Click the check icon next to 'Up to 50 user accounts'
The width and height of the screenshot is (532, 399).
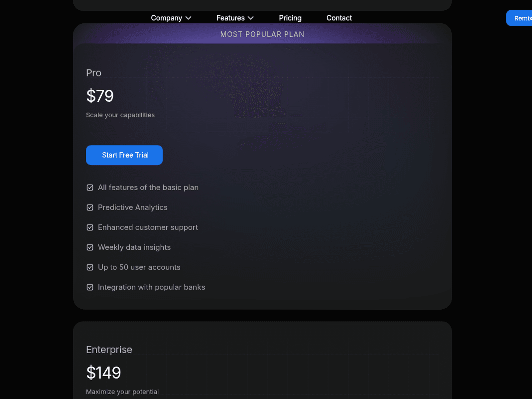tap(90, 267)
